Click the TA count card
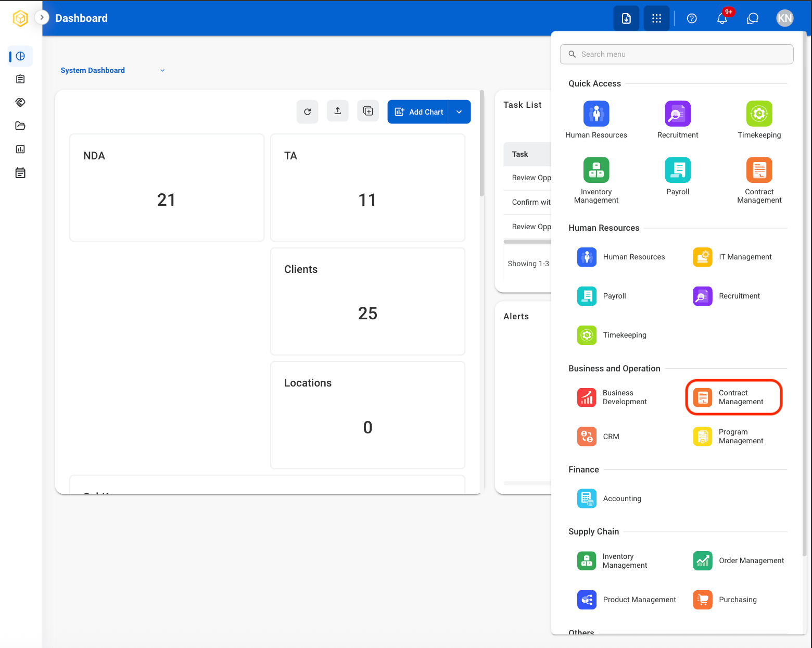 (x=367, y=188)
